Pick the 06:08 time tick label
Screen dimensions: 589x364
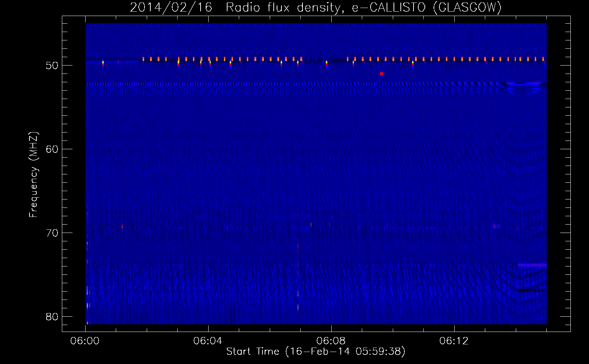[331, 341]
